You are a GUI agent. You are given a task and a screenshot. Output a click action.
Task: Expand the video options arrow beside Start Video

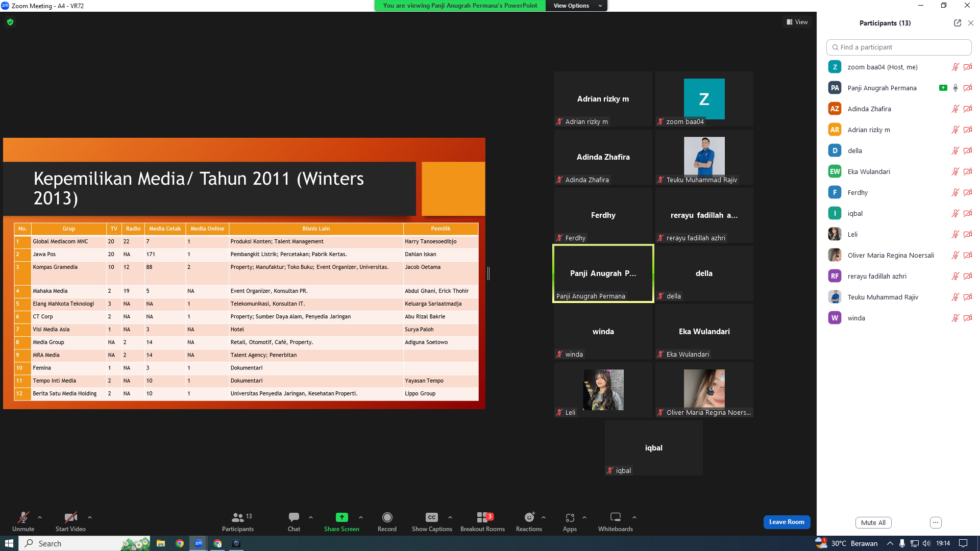coord(90,517)
